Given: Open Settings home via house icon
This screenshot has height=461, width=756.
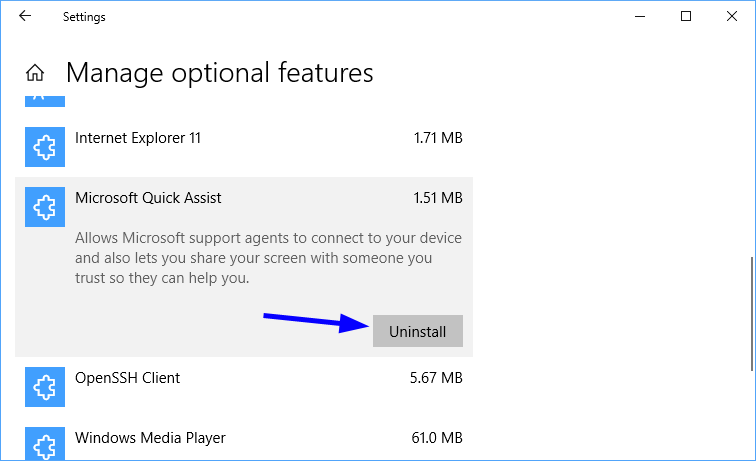Looking at the screenshot, I should click(x=35, y=73).
